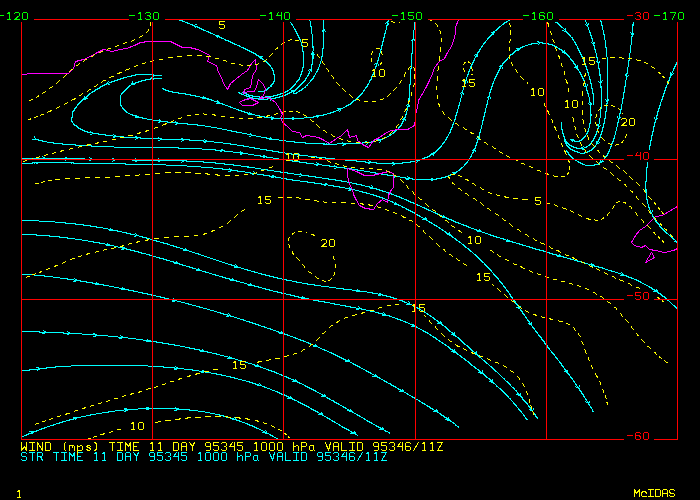700x500 pixels.
Task: Click the 20 isotach label near right edge
Action: (627, 122)
